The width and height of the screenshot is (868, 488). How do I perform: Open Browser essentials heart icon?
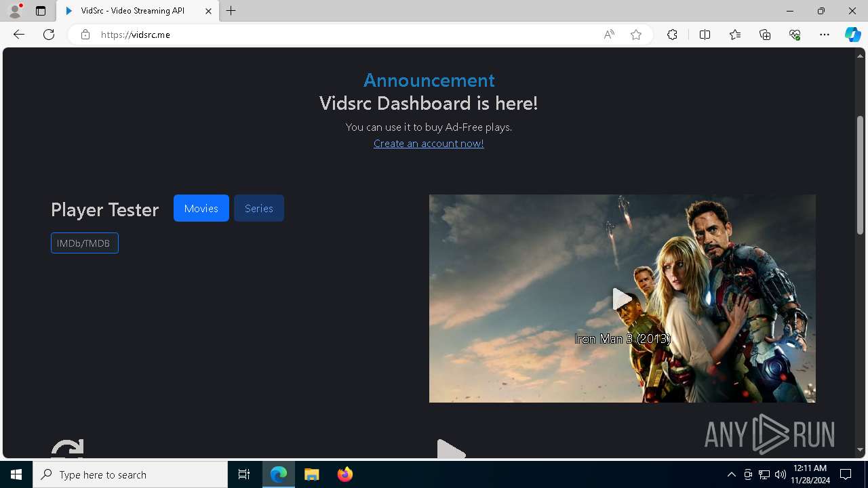click(795, 35)
